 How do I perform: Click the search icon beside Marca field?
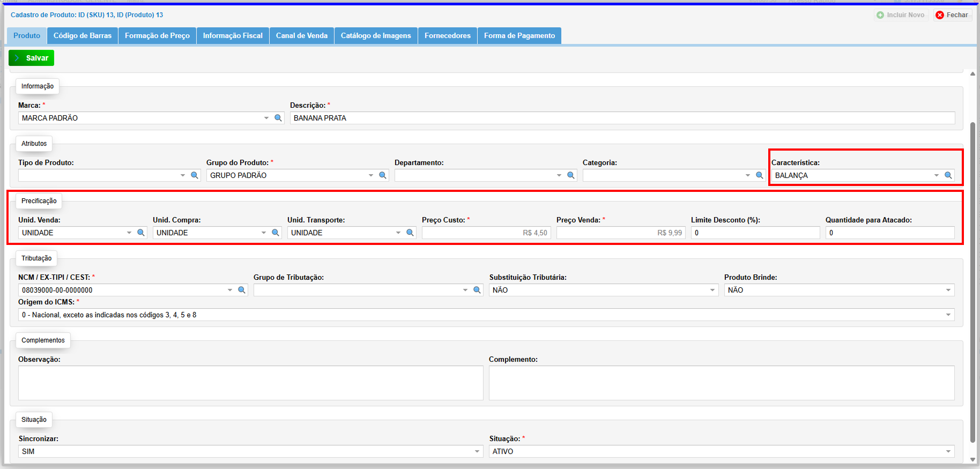point(278,118)
